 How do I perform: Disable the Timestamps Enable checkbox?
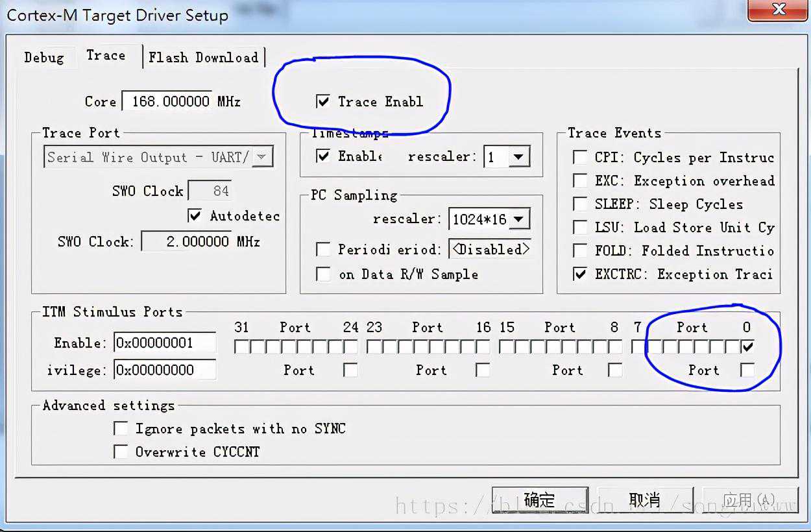322,156
